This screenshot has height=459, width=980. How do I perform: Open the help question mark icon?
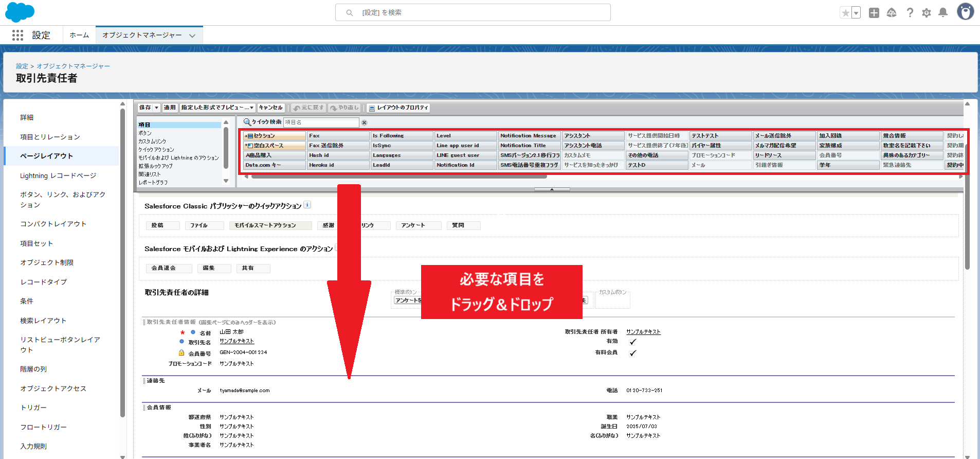910,13
